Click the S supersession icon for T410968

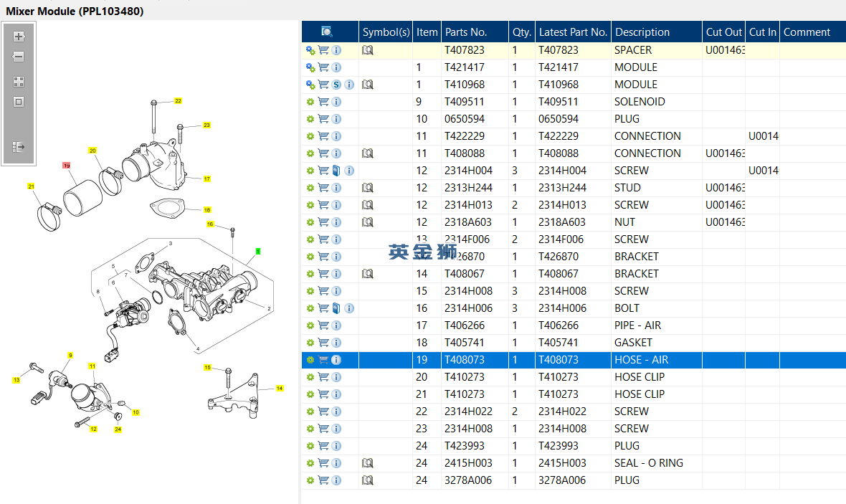(x=336, y=85)
